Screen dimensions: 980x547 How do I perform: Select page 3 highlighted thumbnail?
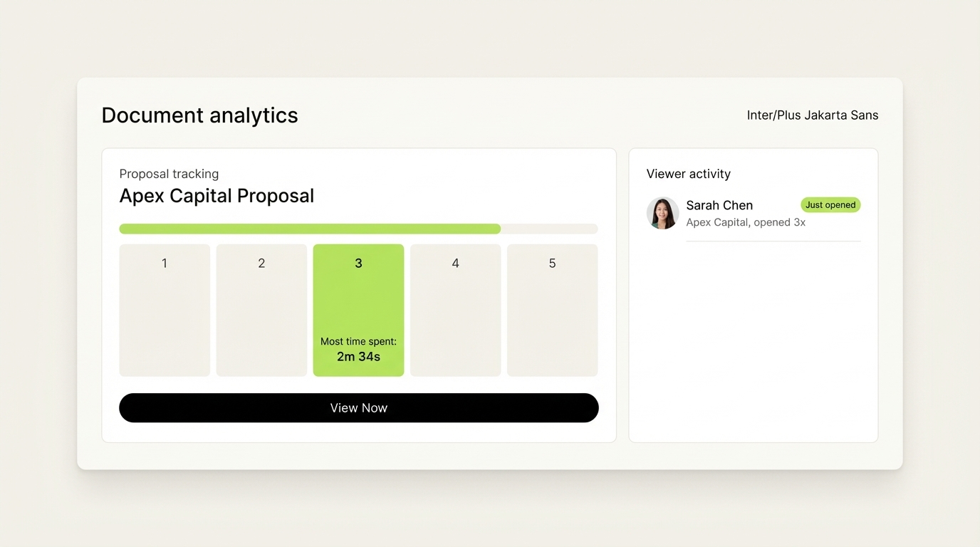click(x=358, y=299)
